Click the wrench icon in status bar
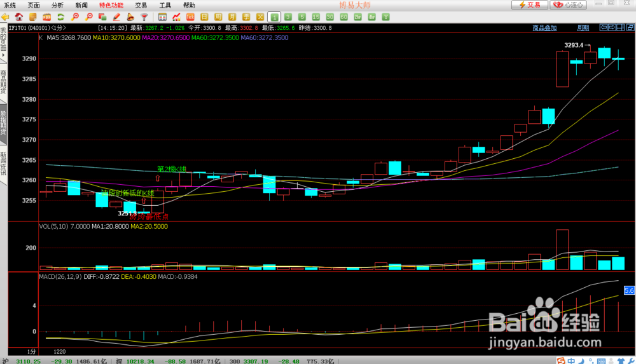The width and height of the screenshot is (636, 364). coord(631,361)
